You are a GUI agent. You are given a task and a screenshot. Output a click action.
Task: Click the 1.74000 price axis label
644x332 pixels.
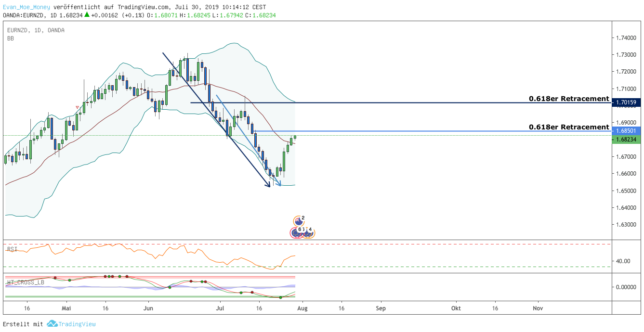pyautogui.click(x=627, y=38)
